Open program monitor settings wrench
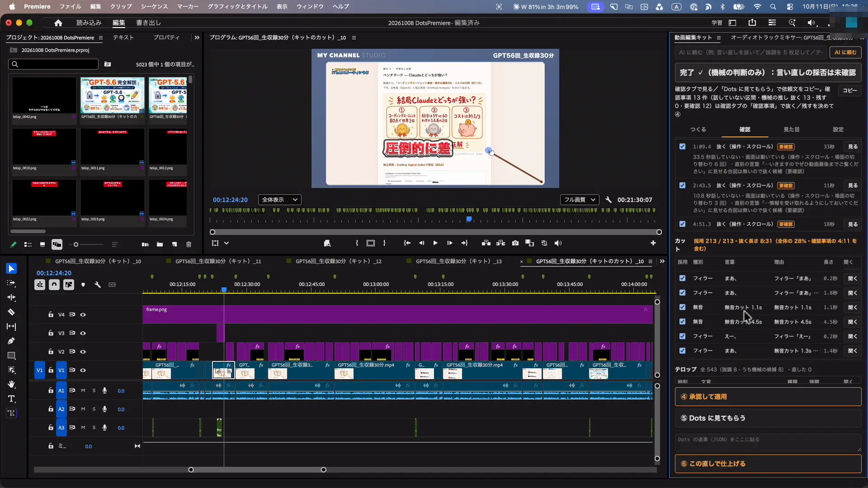Image resolution: width=868 pixels, height=488 pixels. pyautogui.click(x=609, y=200)
